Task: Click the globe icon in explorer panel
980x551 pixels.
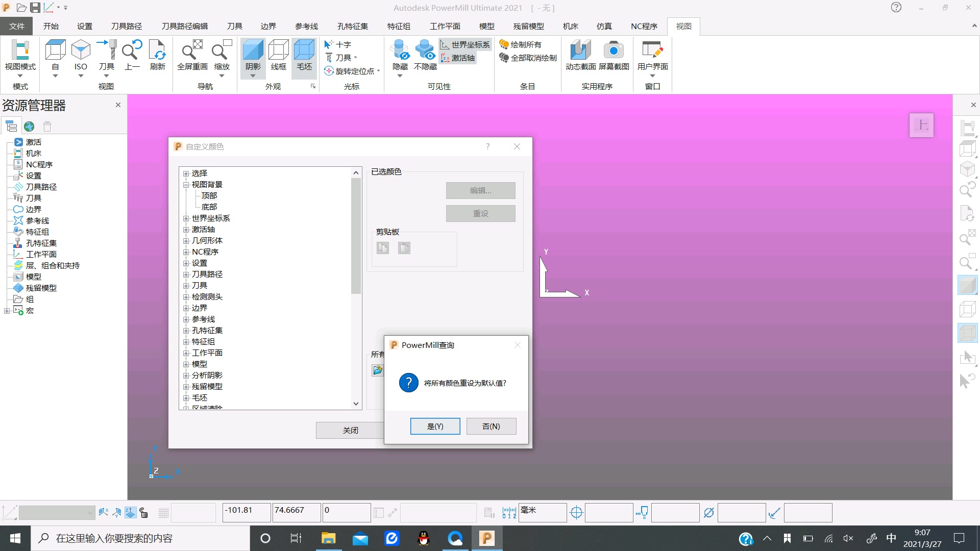Action: tap(29, 126)
